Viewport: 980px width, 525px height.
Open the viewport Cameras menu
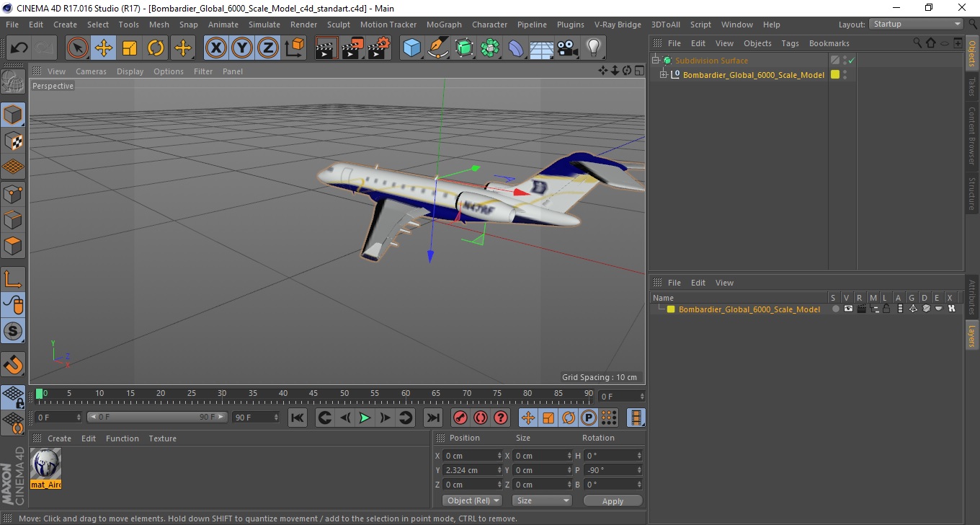[x=91, y=71]
